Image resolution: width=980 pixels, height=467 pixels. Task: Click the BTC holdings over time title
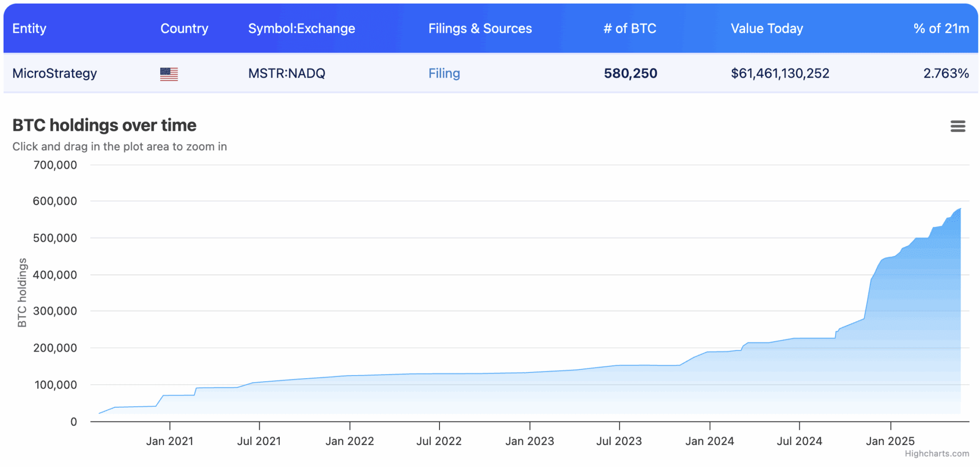pos(104,125)
